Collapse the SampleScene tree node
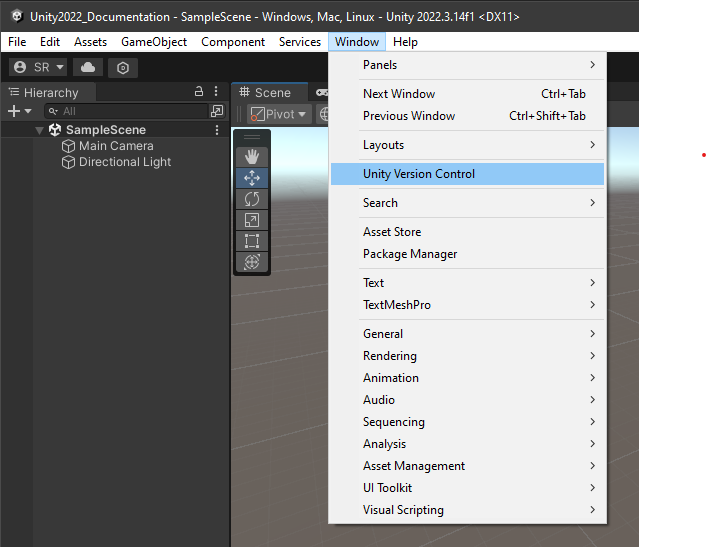This screenshot has height=547, width=707. pos(39,130)
